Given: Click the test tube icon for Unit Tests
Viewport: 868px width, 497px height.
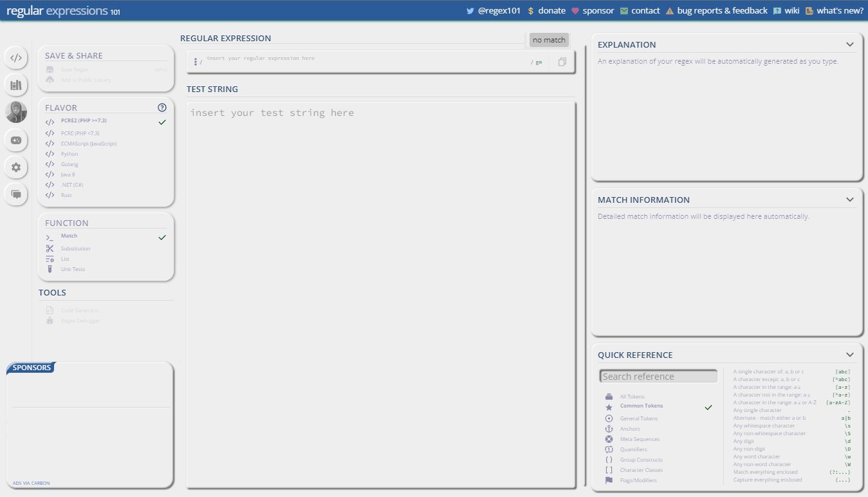Looking at the screenshot, I should pos(50,269).
